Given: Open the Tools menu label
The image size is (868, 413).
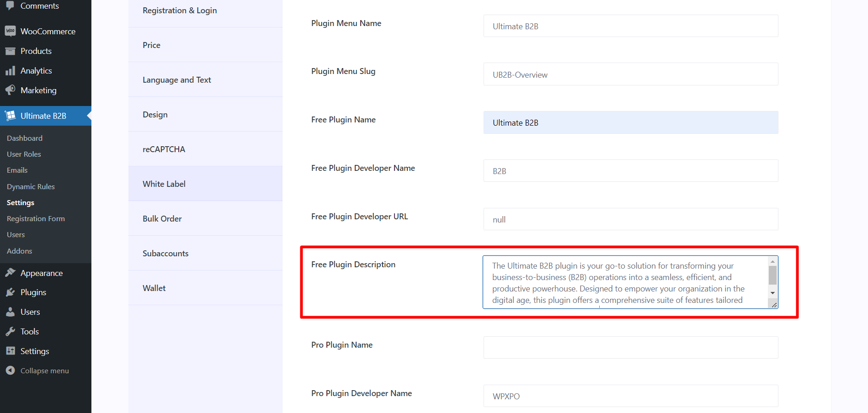Looking at the screenshot, I should 30,332.
